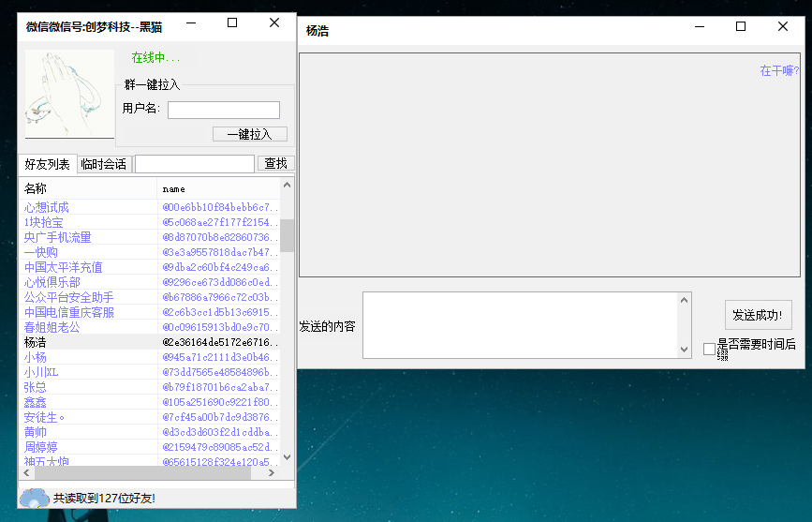
Task: Close the 杨浩 chat window
Action: coord(783,27)
